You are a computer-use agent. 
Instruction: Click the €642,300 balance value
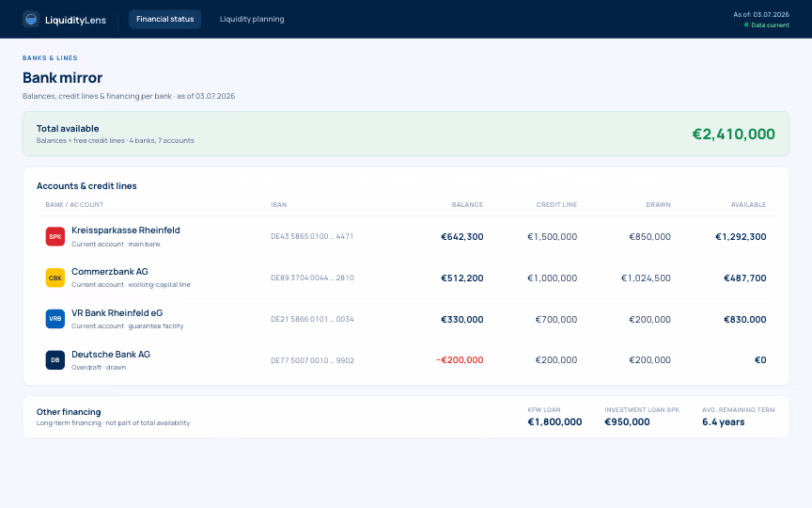462,237
